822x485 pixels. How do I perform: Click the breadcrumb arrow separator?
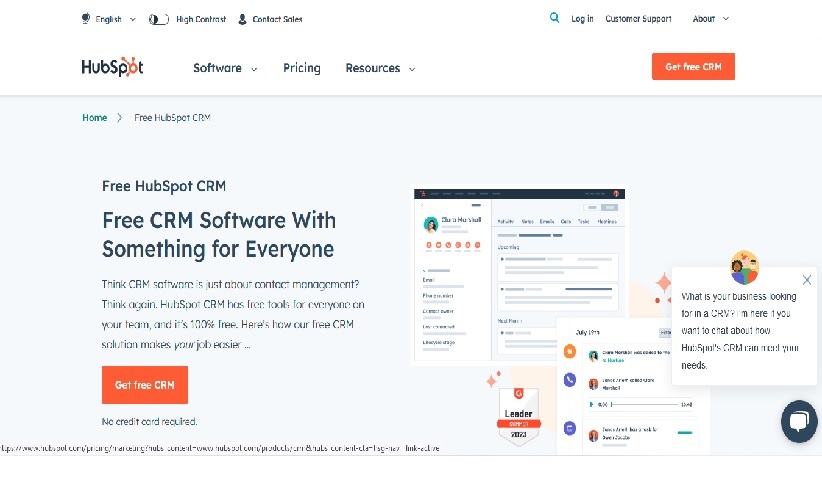(120, 117)
